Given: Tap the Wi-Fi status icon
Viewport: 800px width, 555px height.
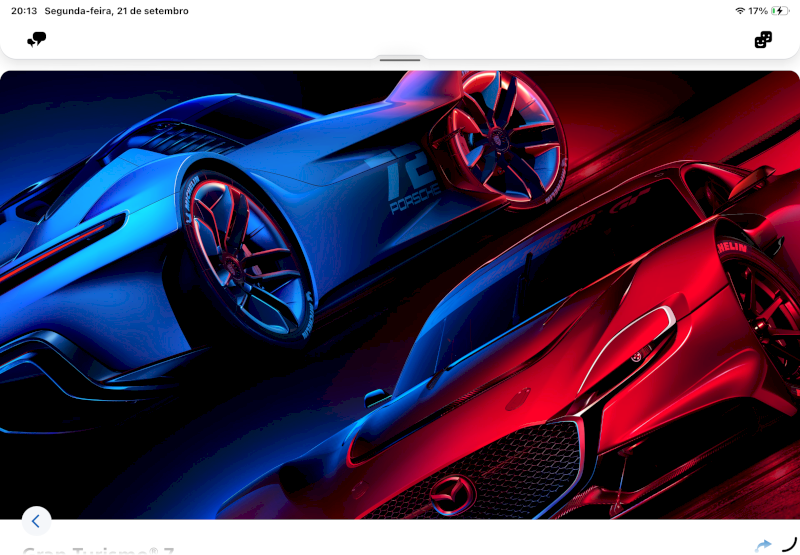Looking at the screenshot, I should (x=740, y=11).
